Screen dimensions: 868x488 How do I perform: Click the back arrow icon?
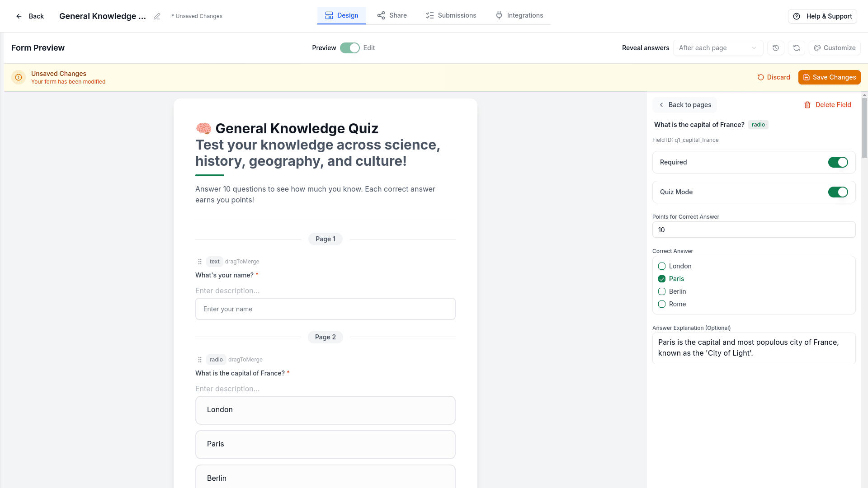tap(19, 16)
